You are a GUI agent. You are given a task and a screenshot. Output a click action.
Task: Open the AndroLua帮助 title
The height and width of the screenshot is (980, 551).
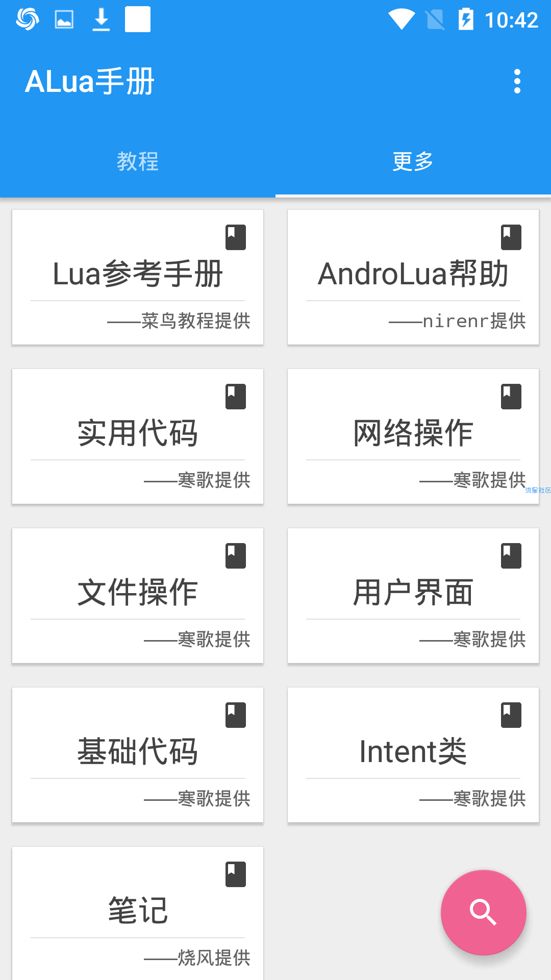413,274
